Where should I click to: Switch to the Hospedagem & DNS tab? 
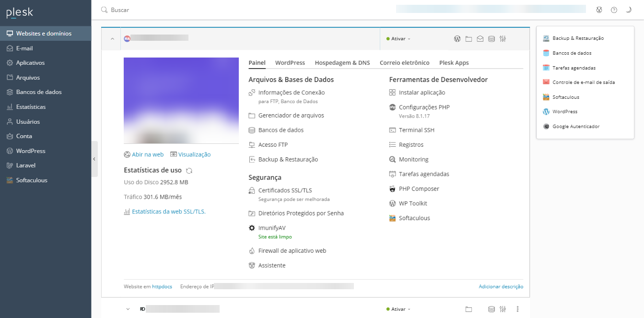tap(342, 63)
